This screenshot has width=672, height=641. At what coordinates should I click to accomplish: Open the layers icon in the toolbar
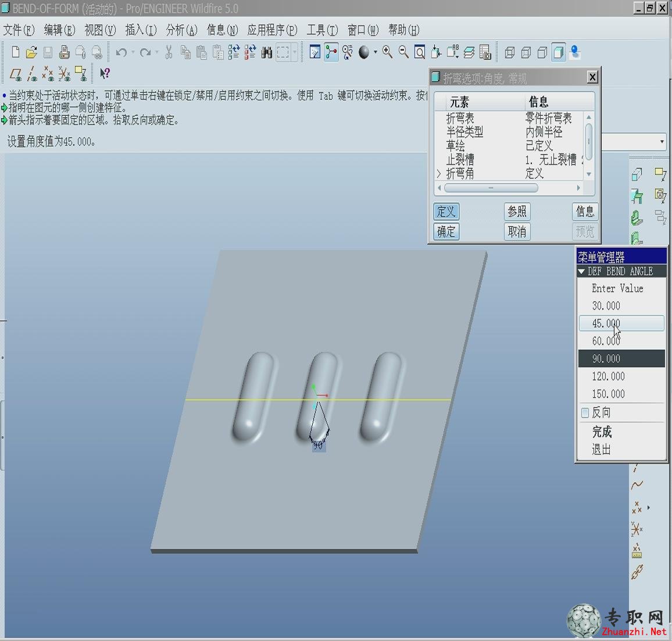[x=469, y=52]
